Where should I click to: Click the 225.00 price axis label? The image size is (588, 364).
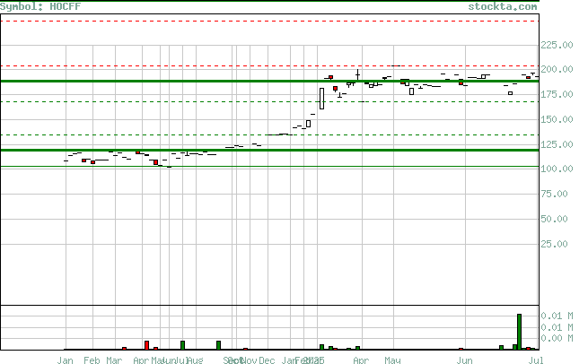[x=557, y=45]
